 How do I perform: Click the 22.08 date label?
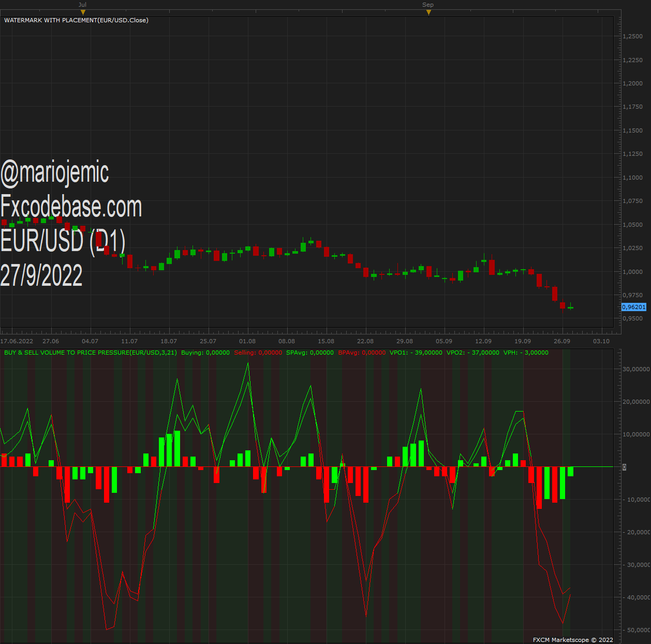point(365,341)
